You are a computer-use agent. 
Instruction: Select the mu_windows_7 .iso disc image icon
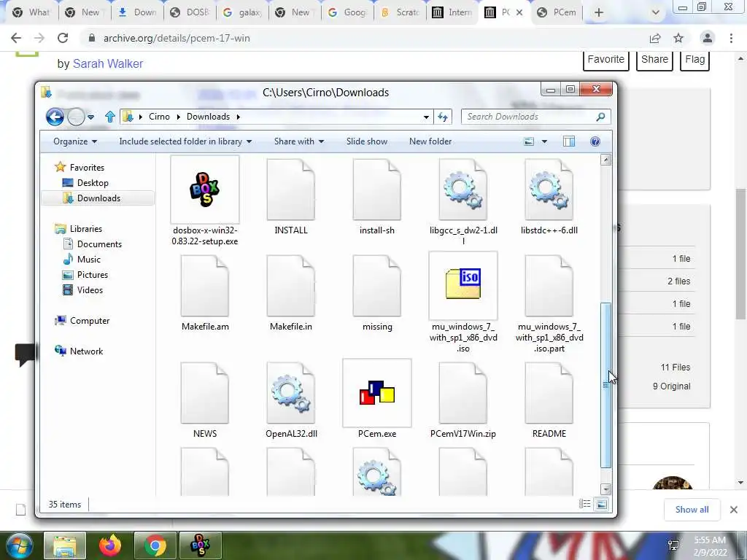pyautogui.click(x=463, y=285)
